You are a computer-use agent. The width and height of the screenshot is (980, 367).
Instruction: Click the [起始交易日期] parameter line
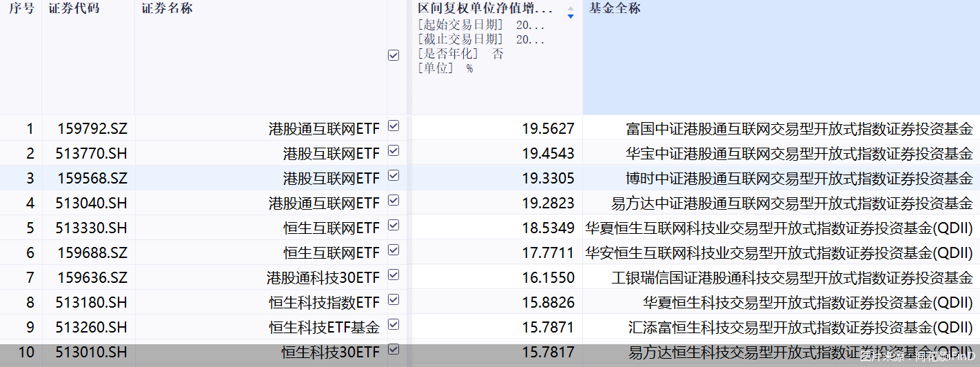481,25
